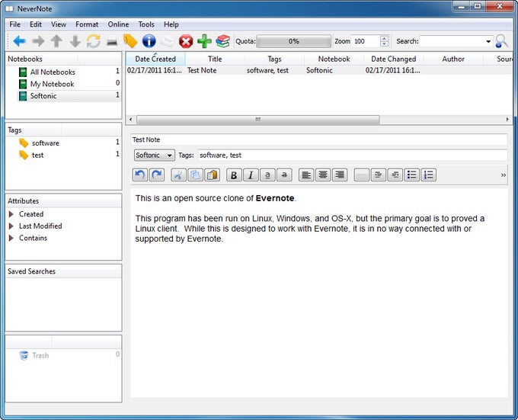Expand the Last Modified attribute

tap(11, 226)
